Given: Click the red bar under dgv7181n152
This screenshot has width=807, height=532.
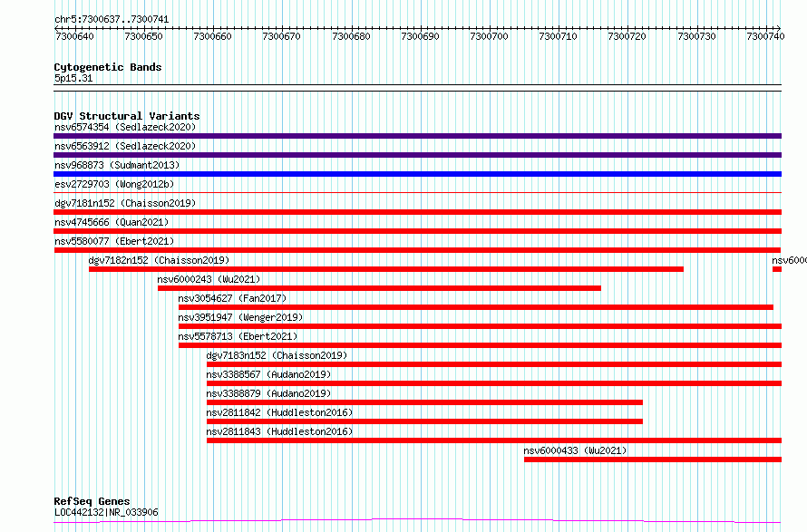Looking at the screenshot, I should pos(417,212).
